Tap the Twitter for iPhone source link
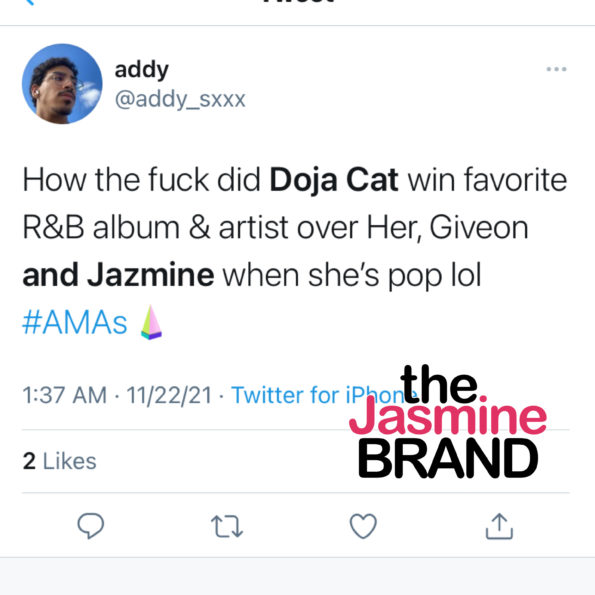Screen dimensions: 595x595 click(x=319, y=395)
